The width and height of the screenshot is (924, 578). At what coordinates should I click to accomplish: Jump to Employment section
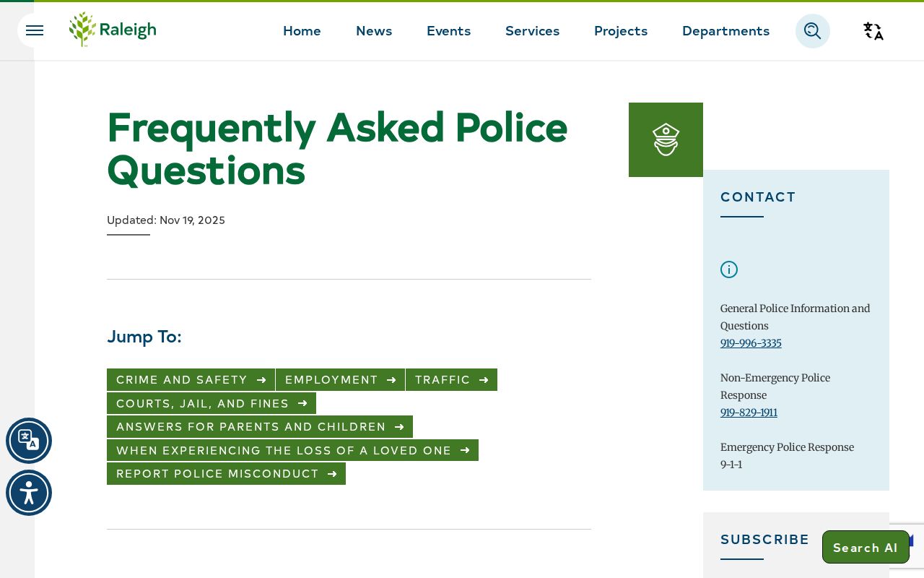[x=340, y=380]
